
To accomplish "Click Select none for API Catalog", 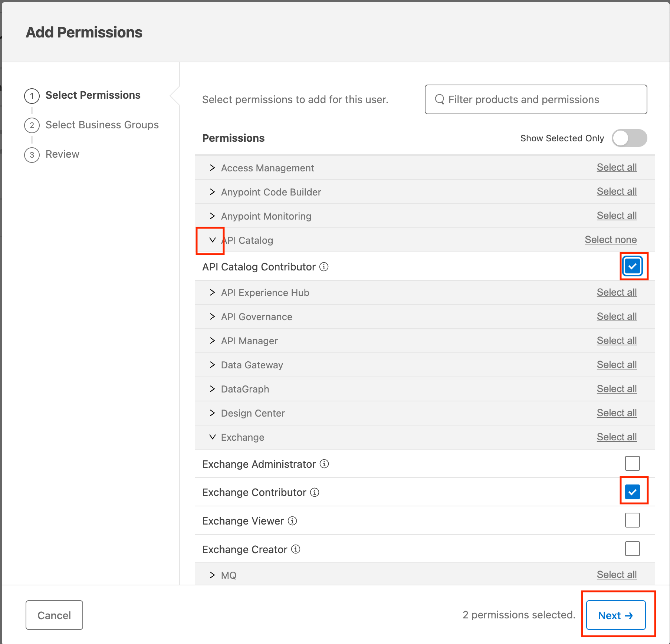I will 610,240.
